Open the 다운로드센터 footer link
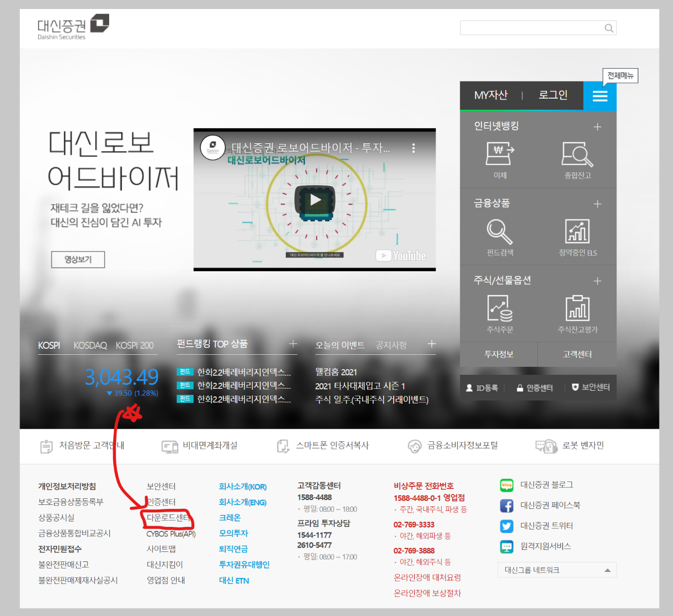This screenshot has height=616, width=673. click(168, 518)
